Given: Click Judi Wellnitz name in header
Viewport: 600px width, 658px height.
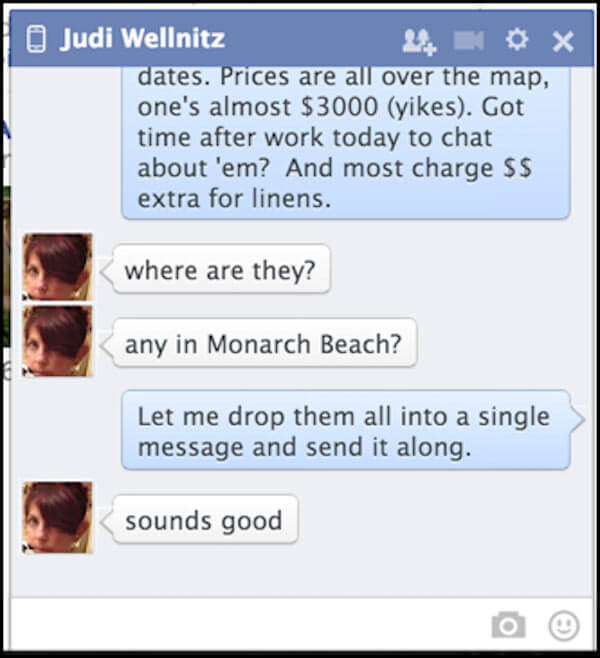Looking at the screenshot, I should [x=143, y=39].
